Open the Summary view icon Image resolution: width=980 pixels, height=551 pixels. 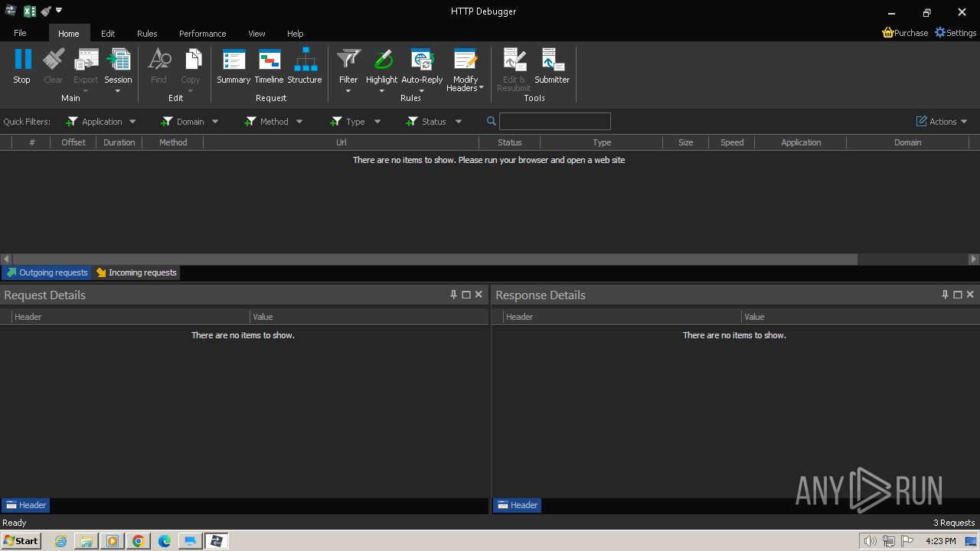234,60
